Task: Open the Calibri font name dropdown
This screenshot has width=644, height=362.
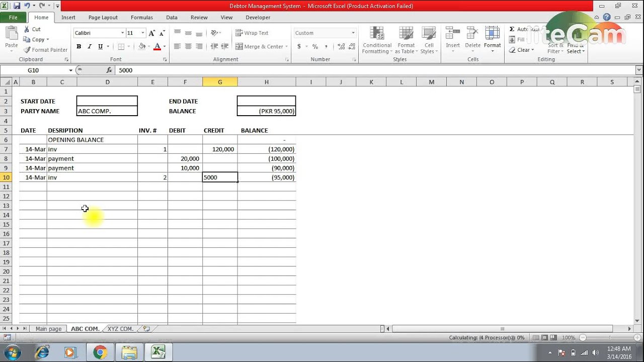Action: pos(122,33)
